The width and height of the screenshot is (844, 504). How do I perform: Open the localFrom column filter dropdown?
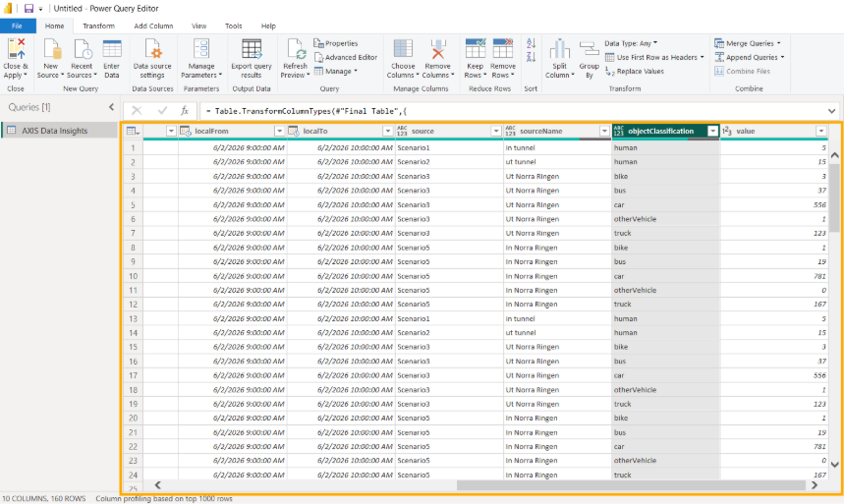pos(279,131)
